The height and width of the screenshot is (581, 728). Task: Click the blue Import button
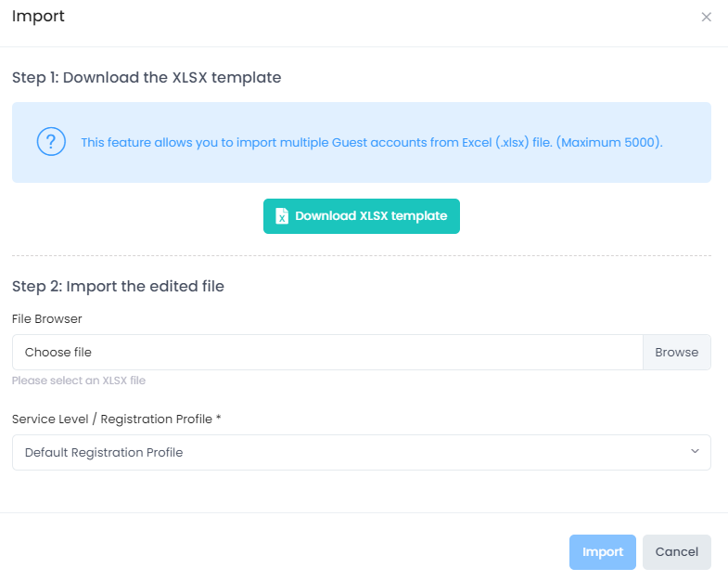602,552
